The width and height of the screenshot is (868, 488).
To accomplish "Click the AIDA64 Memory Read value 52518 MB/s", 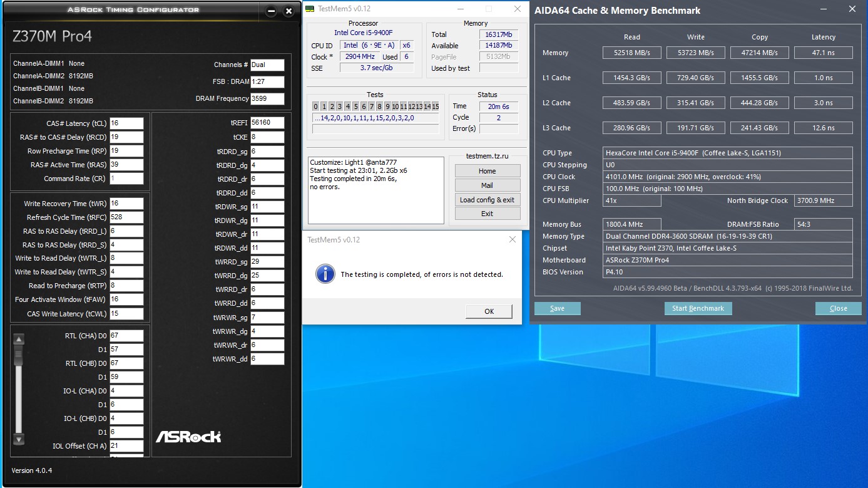I will coord(632,53).
